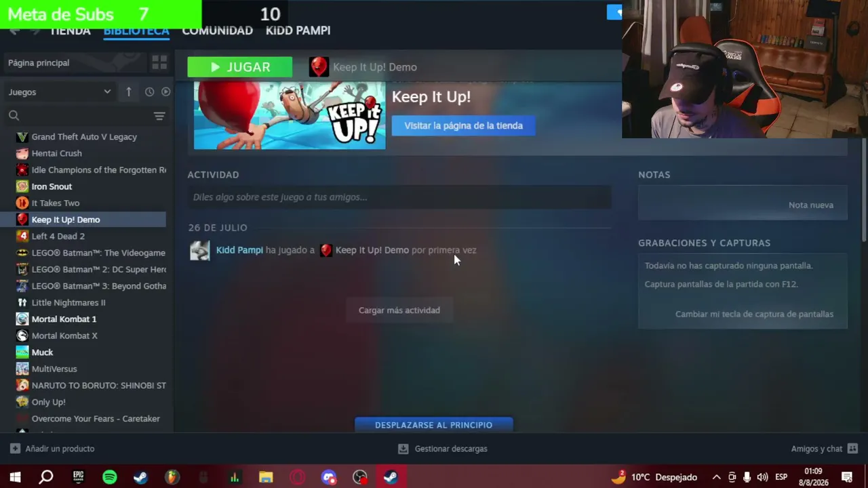Viewport: 868px width, 488px height.
Task: Open the collections grid view icon
Action: tap(159, 62)
